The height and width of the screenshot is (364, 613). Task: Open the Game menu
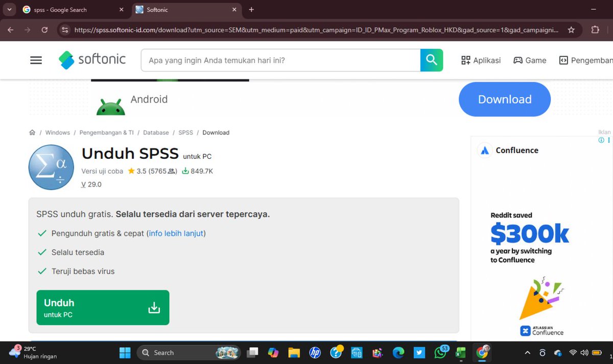530,60
